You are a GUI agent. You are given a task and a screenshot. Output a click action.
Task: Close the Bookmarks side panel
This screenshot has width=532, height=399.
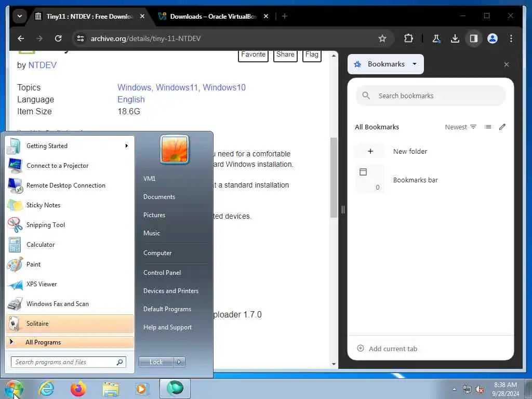click(506, 64)
